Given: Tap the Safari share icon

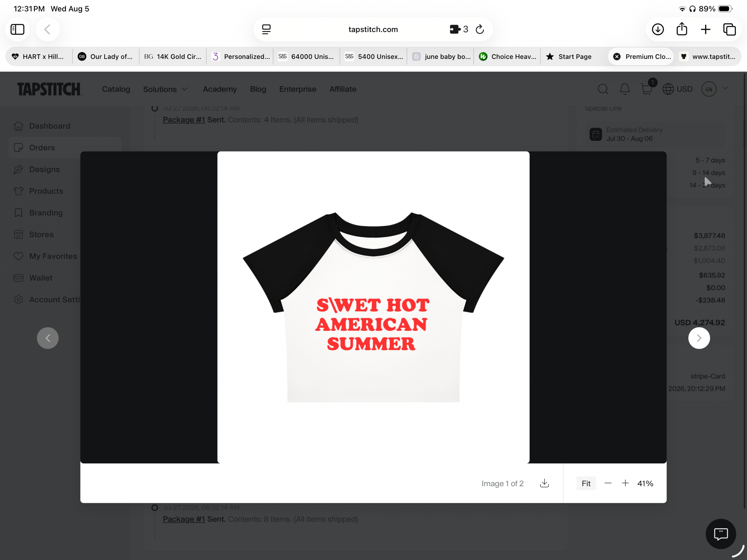Looking at the screenshot, I should 682,29.
